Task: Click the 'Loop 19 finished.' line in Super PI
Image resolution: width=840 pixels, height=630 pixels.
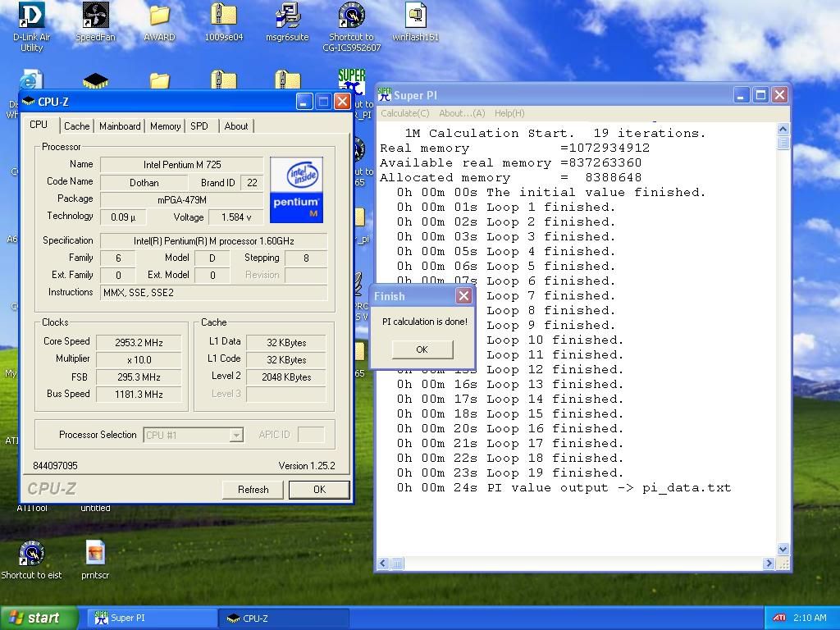Action: [510, 473]
